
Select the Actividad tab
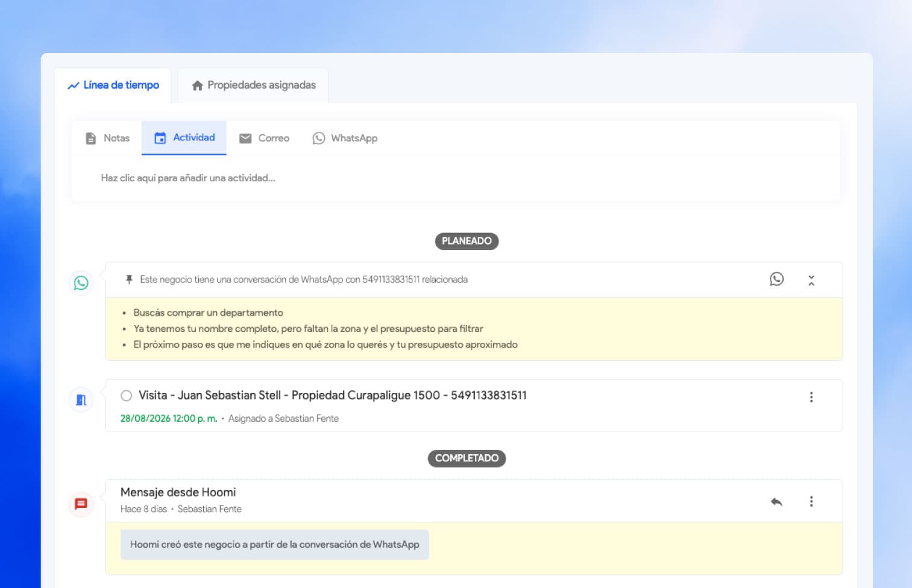[x=184, y=138]
